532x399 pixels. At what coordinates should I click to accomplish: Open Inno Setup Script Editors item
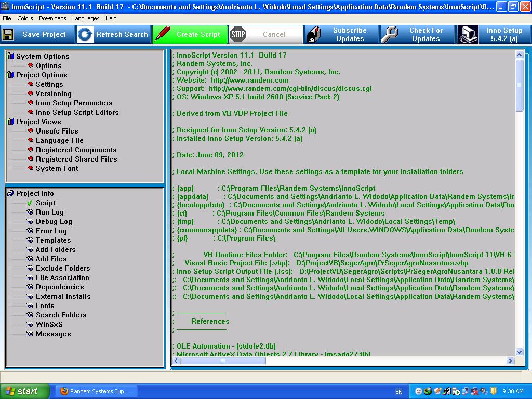(77, 112)
